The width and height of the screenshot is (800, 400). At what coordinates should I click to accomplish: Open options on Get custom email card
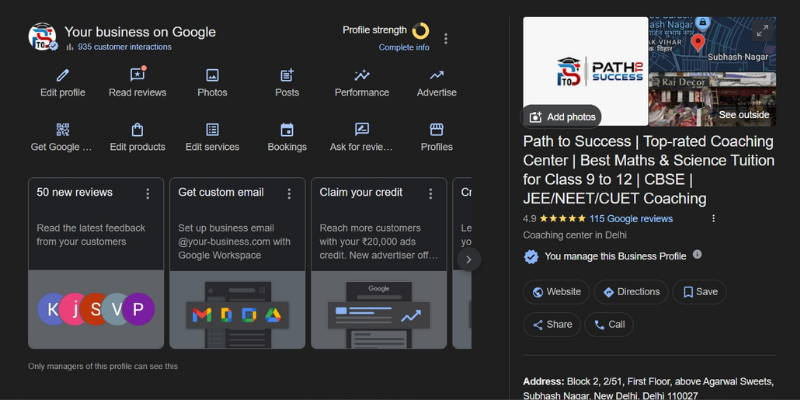click(x=290, y=193)
